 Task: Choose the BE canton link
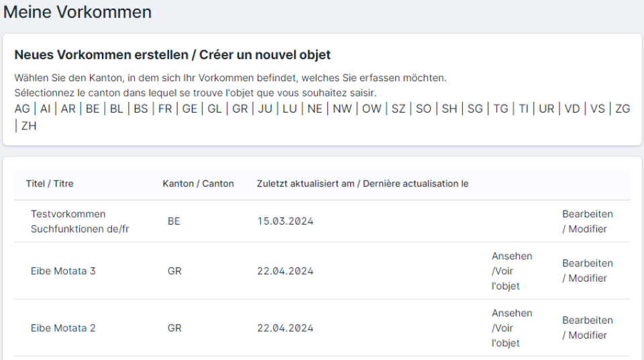(93, 109)
